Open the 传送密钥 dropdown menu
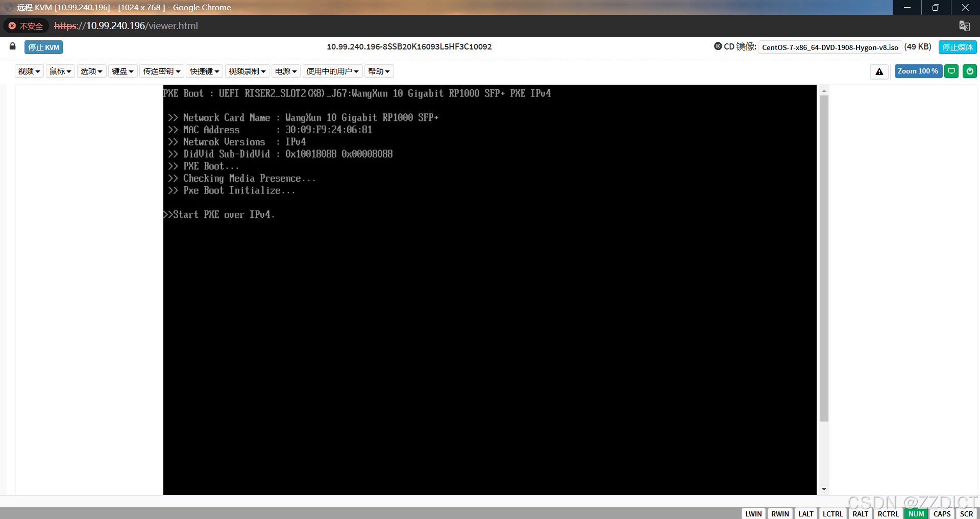Viewport: 980px width, 519px height. [162, 71]
